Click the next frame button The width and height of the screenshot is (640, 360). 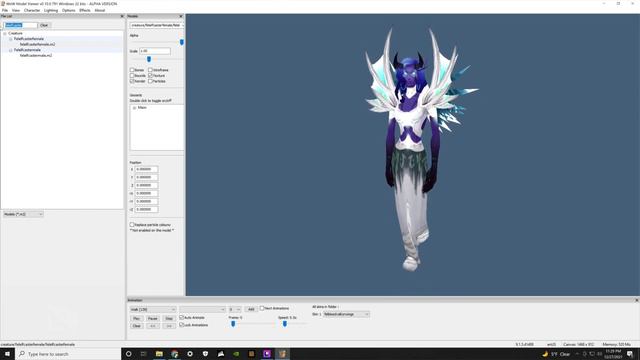169,326
